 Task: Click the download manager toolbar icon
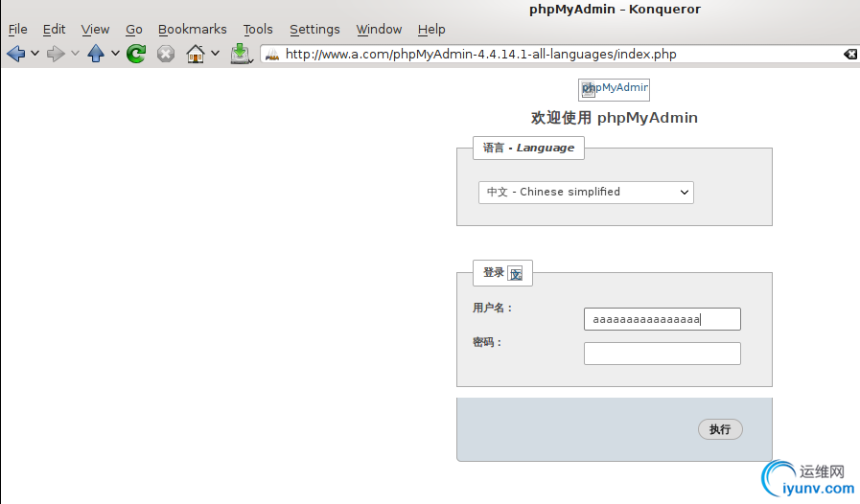tap(241, 54)
